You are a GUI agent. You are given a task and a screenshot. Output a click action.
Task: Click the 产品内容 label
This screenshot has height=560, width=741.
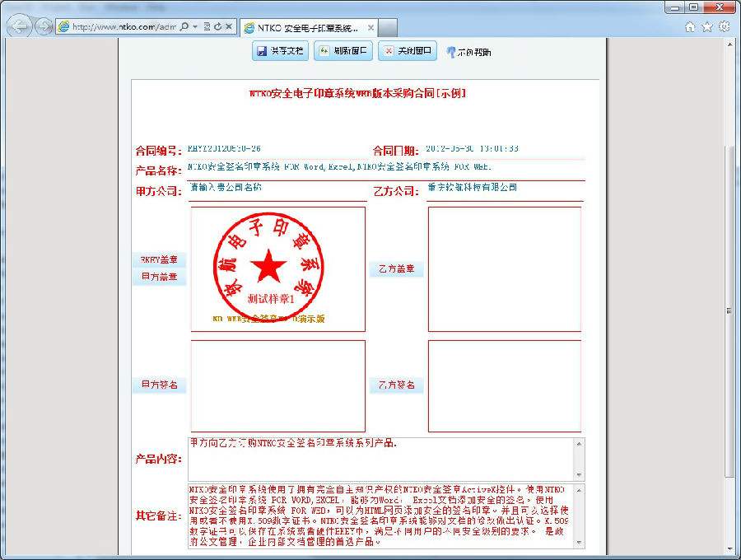159,459
